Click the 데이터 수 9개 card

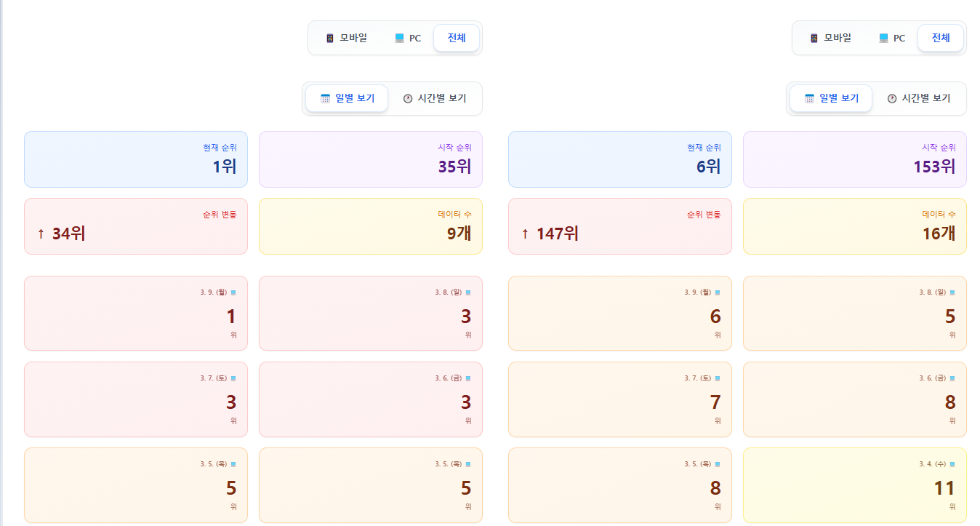point(370,226)
